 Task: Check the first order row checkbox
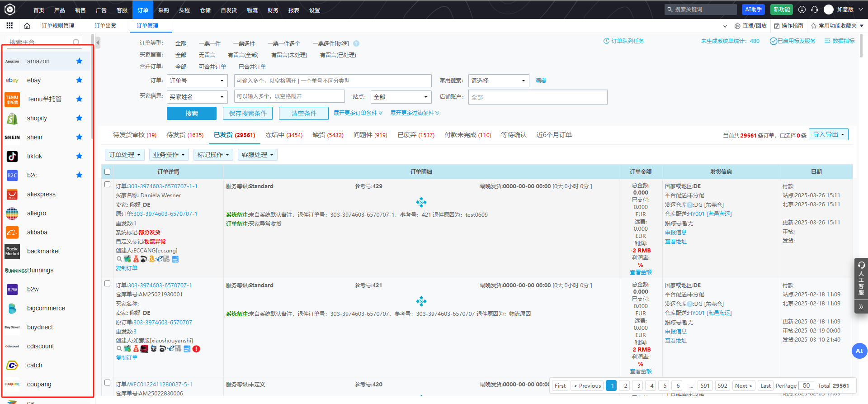(107, 185)
